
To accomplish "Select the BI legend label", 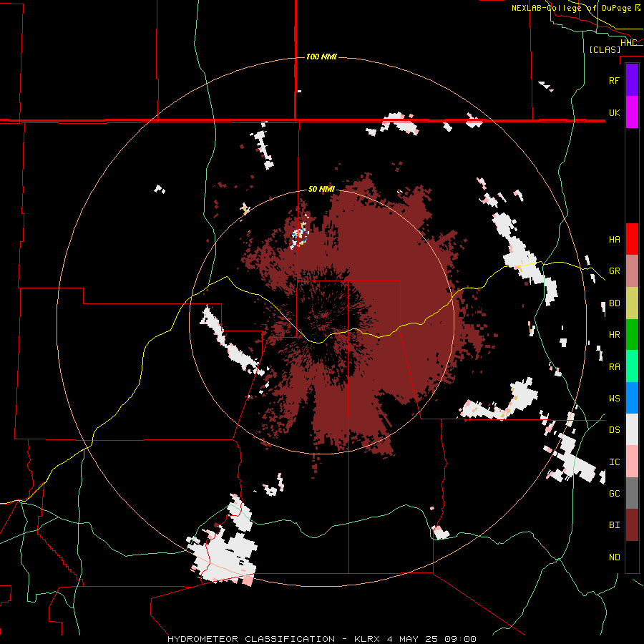I will [x=614, y=525].
